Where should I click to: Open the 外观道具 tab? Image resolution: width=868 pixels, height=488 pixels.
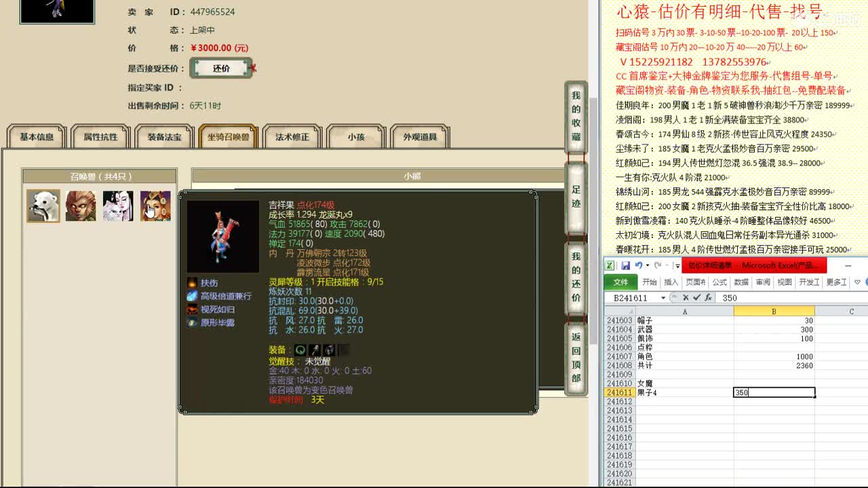pyautogui.click(x=420, y=136)
